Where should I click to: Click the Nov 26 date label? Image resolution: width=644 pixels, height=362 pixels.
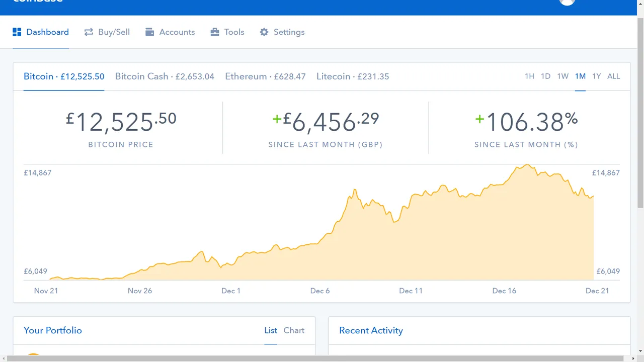[x=140, y=291]
